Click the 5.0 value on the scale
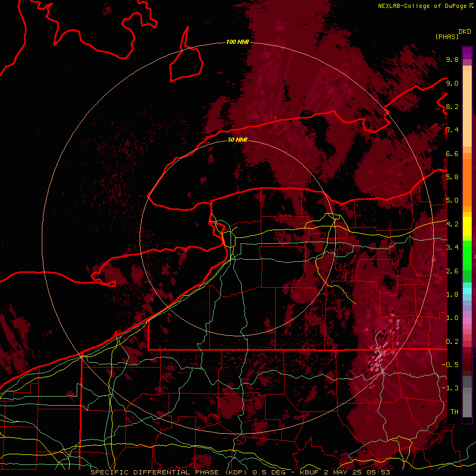The height and width of the screenshot is (476, 476). click(x=452, y=200)
